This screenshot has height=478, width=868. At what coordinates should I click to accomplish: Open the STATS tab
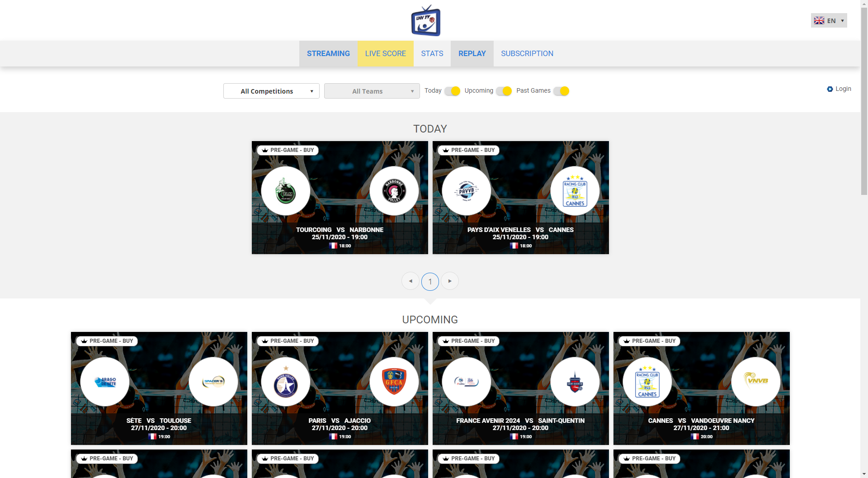click(432, 53)
